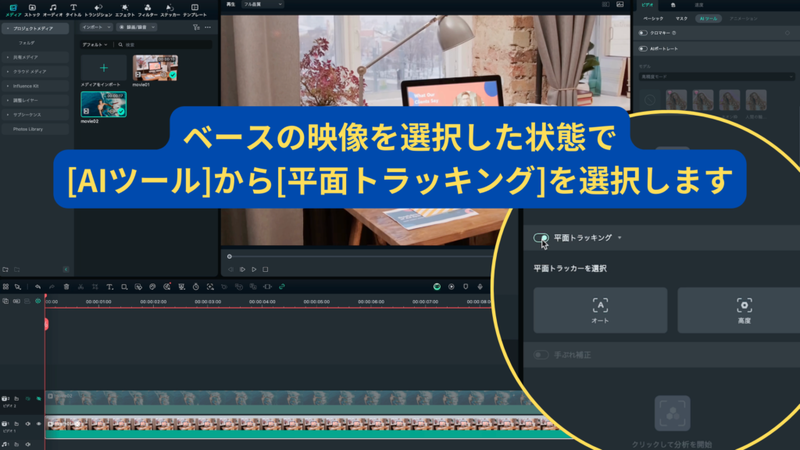
Task: Select the movie02 media thumbnail
Action: [104, 105]
